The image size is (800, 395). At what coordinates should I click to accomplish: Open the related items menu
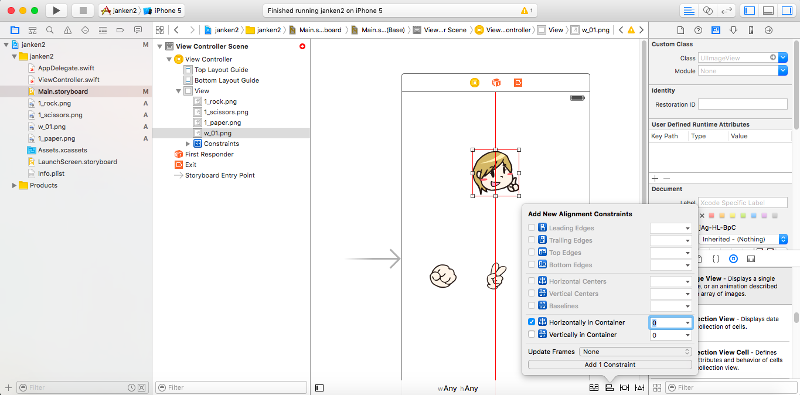tap(160, 30)
